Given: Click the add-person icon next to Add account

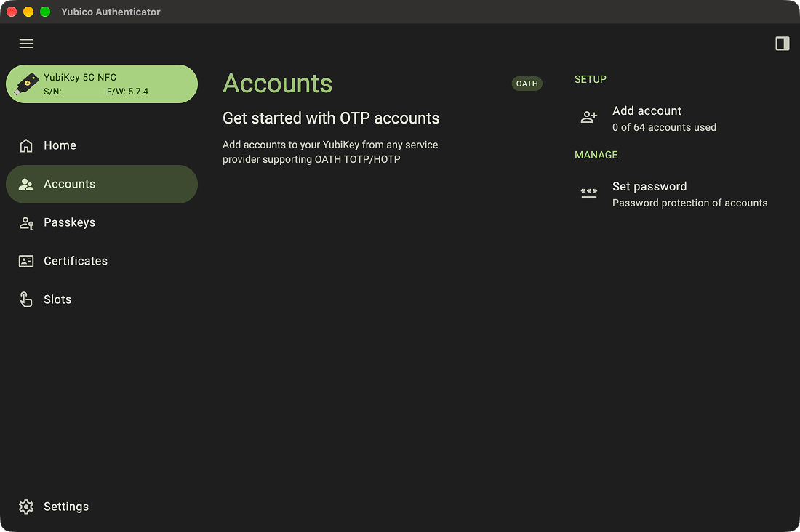Looking at the screenshot, I should (589, 117).
